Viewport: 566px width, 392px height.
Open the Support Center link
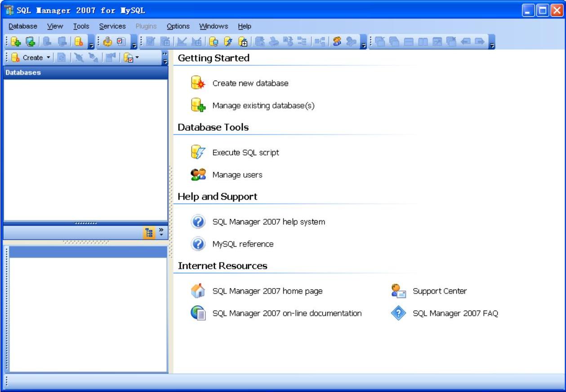440,291
